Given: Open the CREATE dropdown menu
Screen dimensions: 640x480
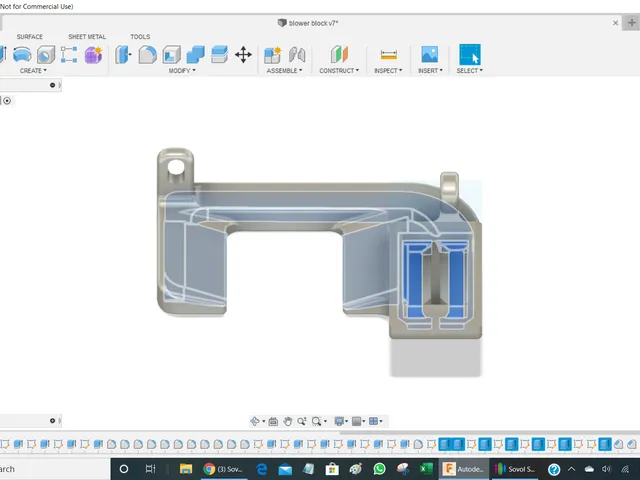Looking at the screenshot, I should point(33,71).
